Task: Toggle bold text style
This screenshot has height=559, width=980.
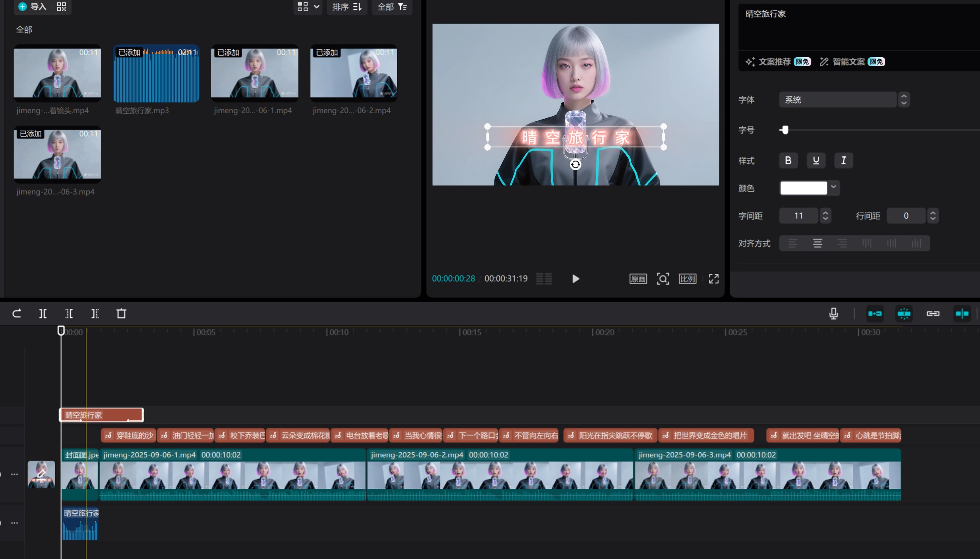Action: tap(788, 161)
